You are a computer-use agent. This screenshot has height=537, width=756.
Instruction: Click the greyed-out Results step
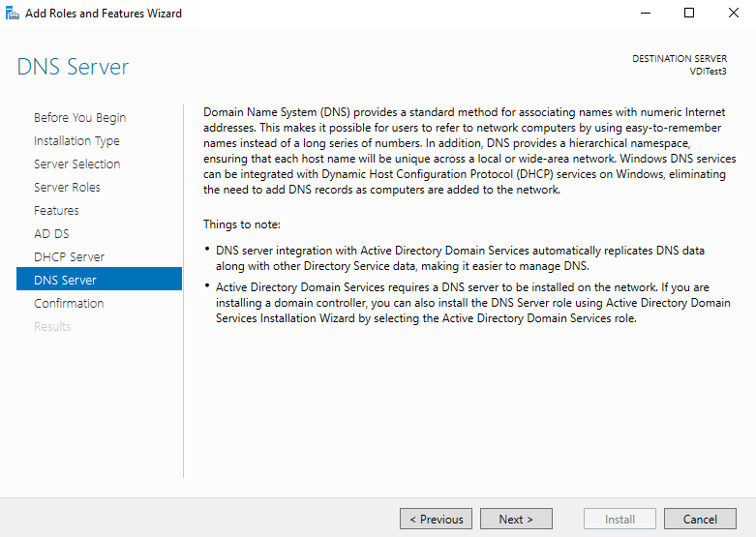pos(52,327)
